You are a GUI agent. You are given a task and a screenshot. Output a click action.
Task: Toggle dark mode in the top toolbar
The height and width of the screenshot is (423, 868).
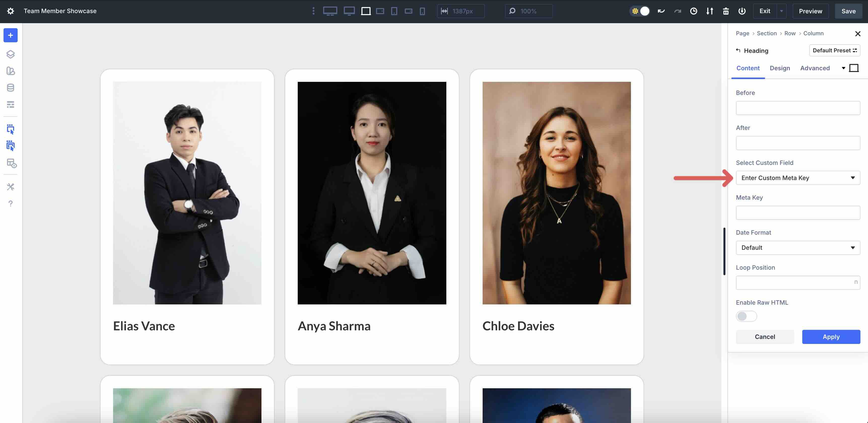[639, 11]
